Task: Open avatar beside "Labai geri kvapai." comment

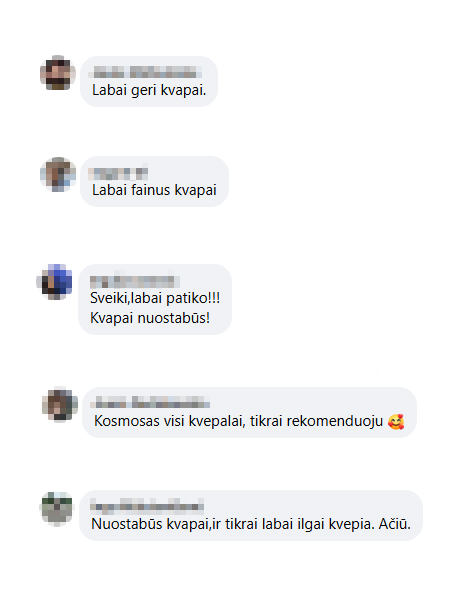Action: [x=58, y=73]
